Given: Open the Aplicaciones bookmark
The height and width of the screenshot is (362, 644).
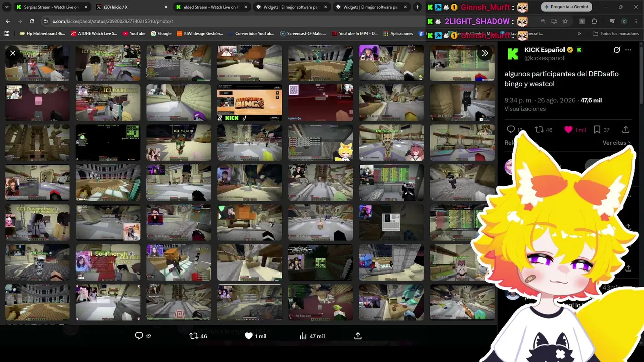Looking at the screenshot, I should coord(398,34).
